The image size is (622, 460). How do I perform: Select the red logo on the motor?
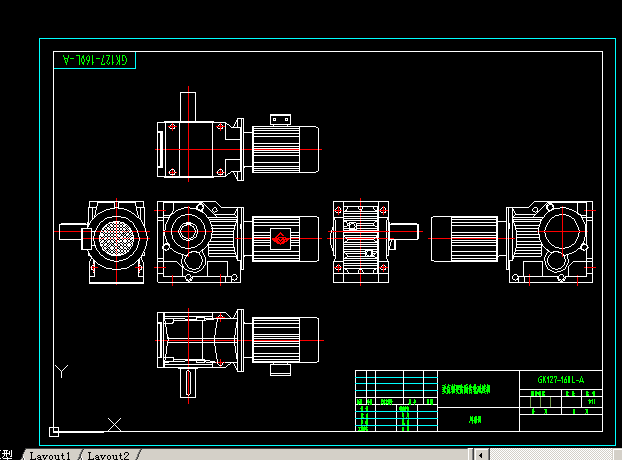pos(280,238)
